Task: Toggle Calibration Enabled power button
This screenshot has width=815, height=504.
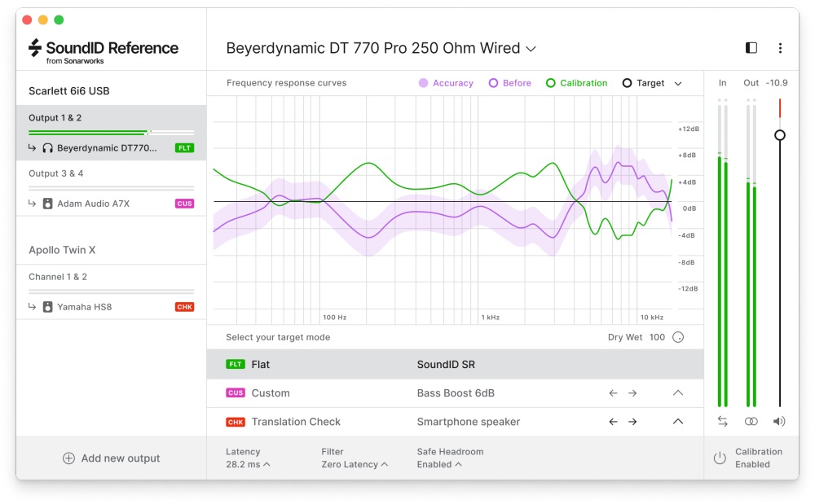Action: pos(720,458)
